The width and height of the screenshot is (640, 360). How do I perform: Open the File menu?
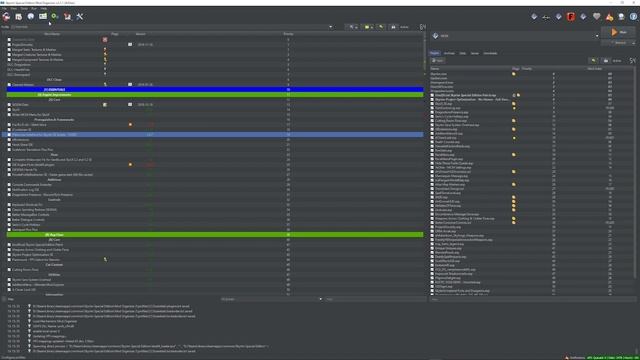tap(4, 8)
